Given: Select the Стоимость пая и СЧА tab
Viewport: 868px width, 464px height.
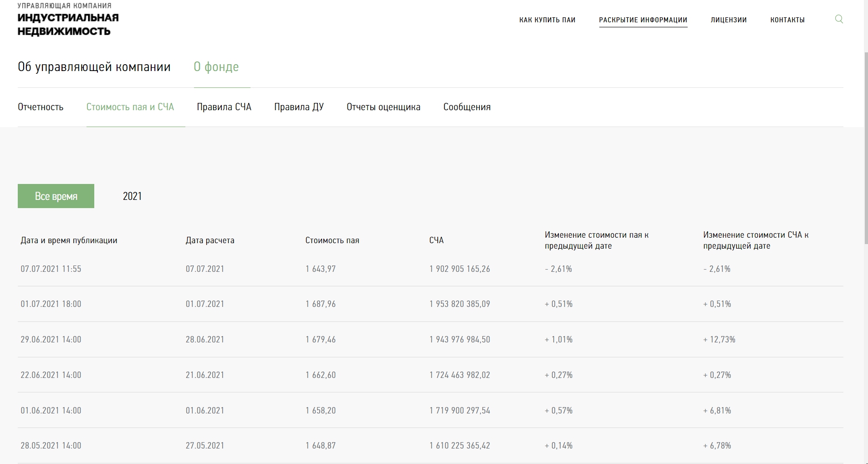Looking at the screenshot, I should click(x=130, y=107).
